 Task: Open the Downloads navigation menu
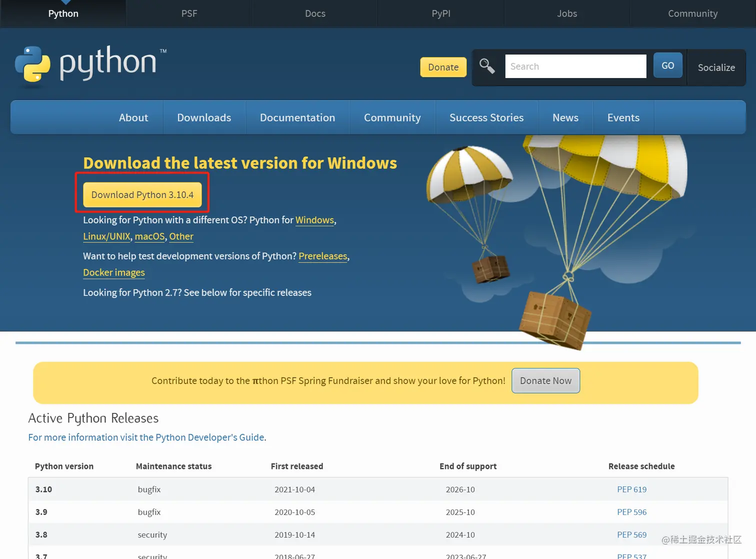pyautogui.click(x=204, y=117)
